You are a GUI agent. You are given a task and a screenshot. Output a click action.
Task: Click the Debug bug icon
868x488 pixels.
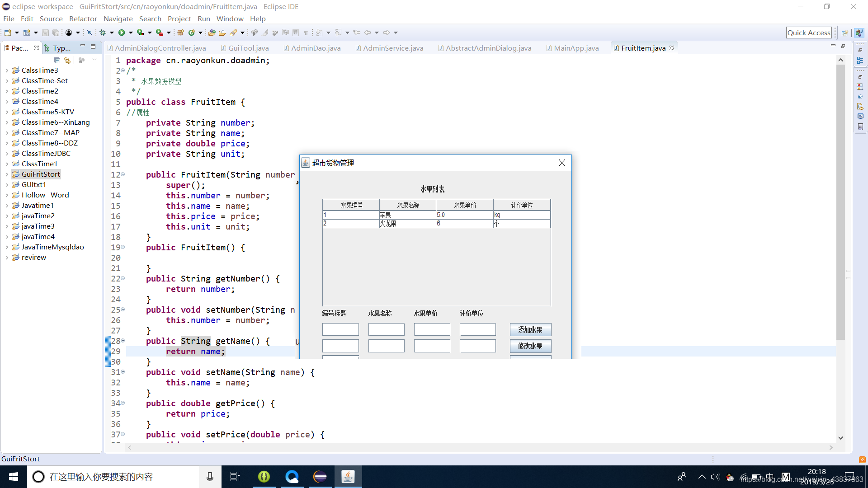[103, 33]
